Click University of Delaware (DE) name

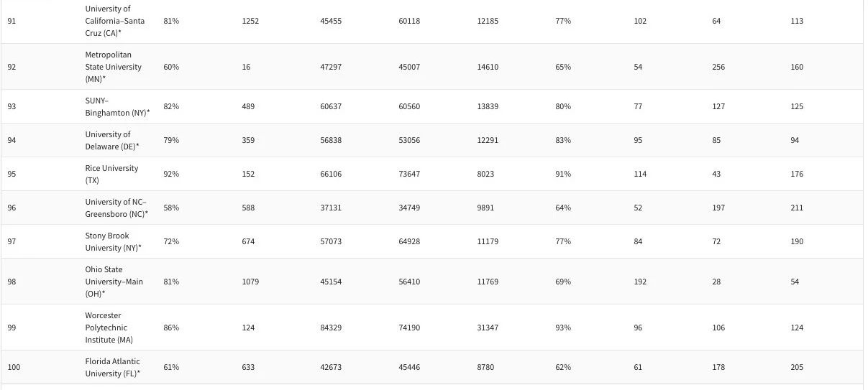coord(112,140)
